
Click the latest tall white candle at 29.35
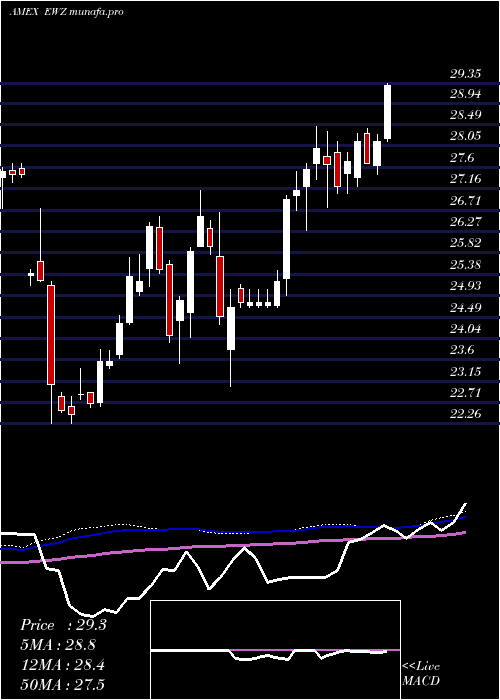(388, 112)
